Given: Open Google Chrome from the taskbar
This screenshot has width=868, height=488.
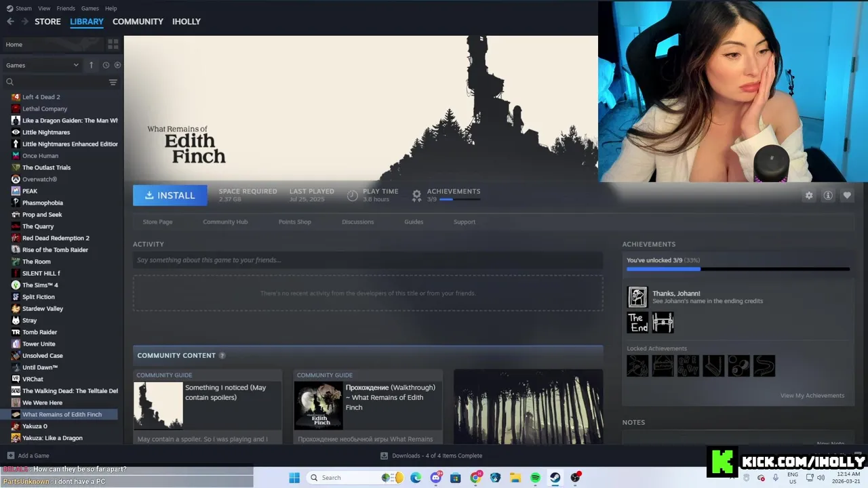Looking at the screenshot, I should pos(475,478).
